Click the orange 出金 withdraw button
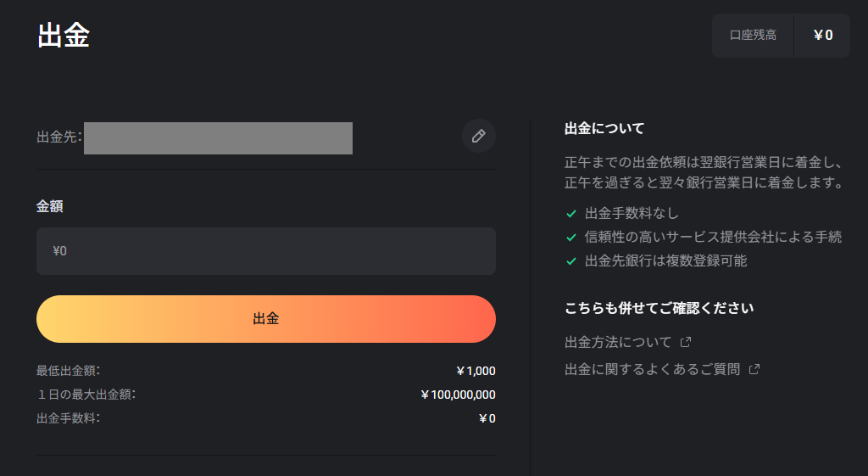The image size is (868, 476). 265,319
